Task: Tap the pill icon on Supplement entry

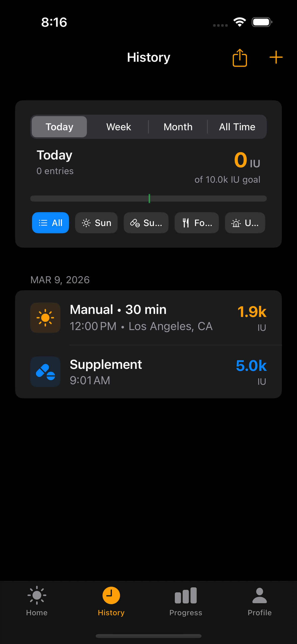Action: tap(45, 372)
